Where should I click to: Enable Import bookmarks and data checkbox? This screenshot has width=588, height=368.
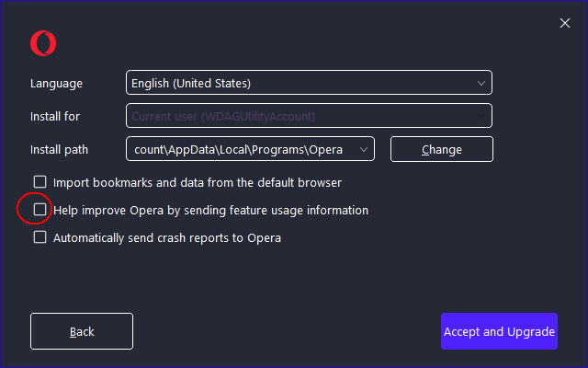[x=40, y=182]
